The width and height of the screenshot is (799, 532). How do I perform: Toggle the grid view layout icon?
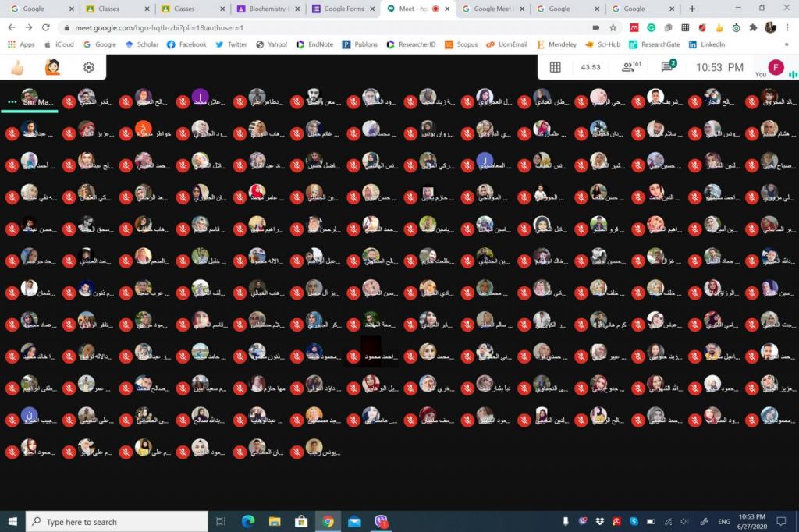coord(556,67)
